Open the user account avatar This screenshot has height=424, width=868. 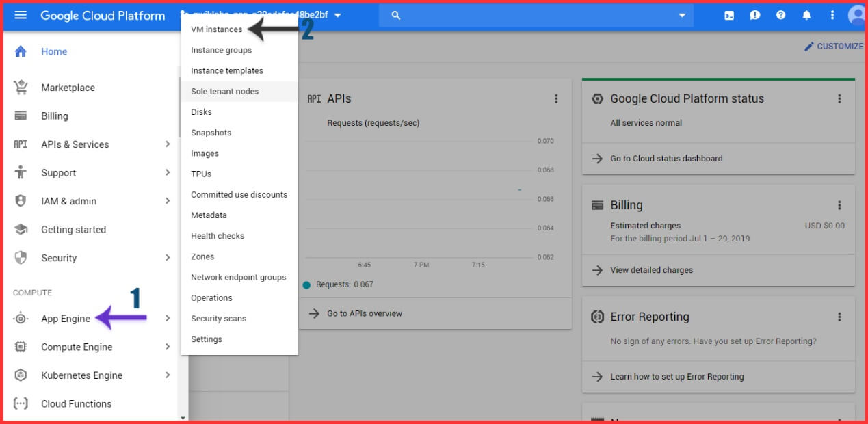tap(857, 15)
